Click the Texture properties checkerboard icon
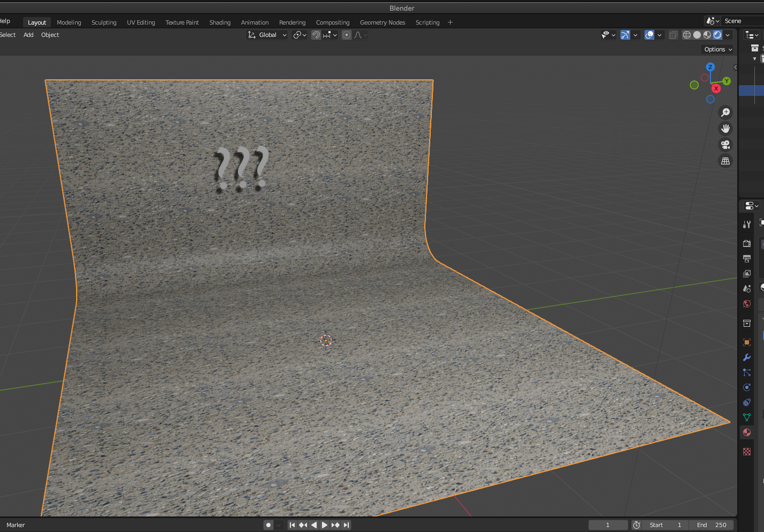Viewport: 764px width, 532px height. [747, 452]
